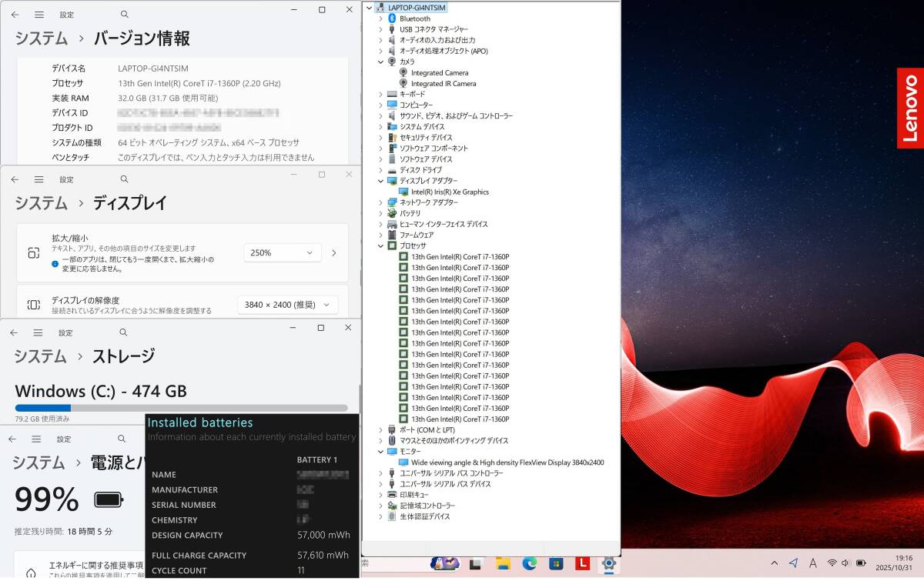The height and width of the screenshot is (581, 924).
Task: Open hamburger menu in バージョン情報 settings window
Action: pyautogui.click(x=38, y=15)
